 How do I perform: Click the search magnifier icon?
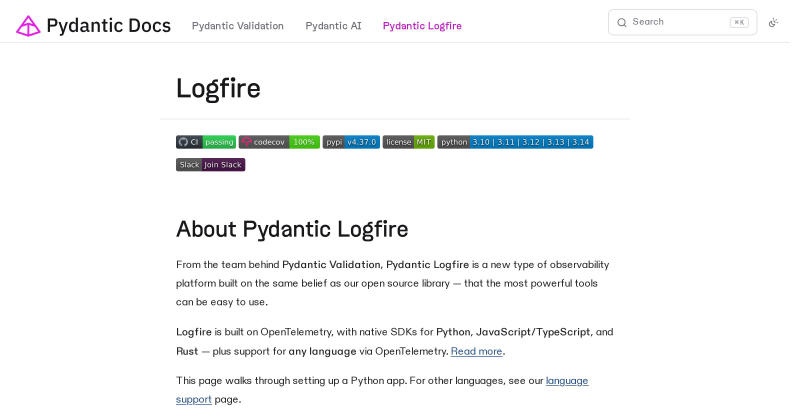621,22
